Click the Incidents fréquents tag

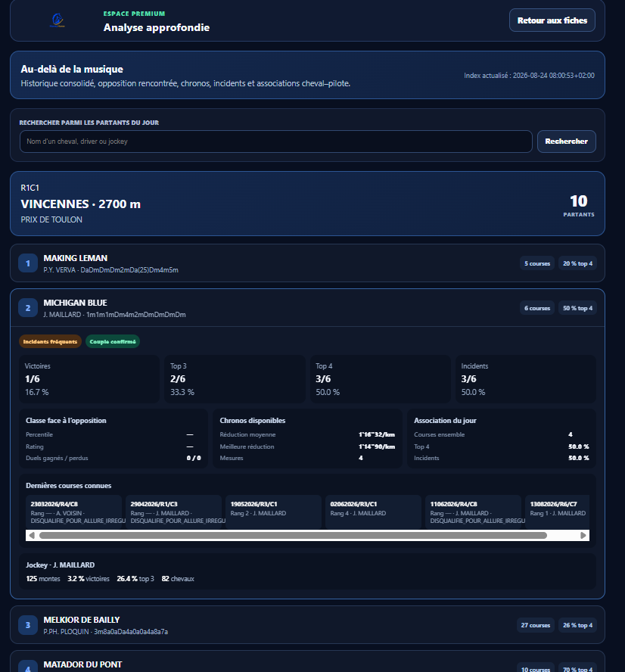50,341
